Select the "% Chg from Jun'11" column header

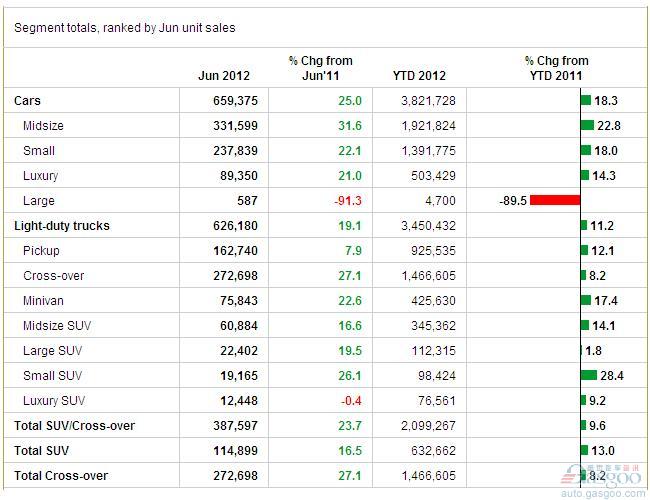[320, 68]
